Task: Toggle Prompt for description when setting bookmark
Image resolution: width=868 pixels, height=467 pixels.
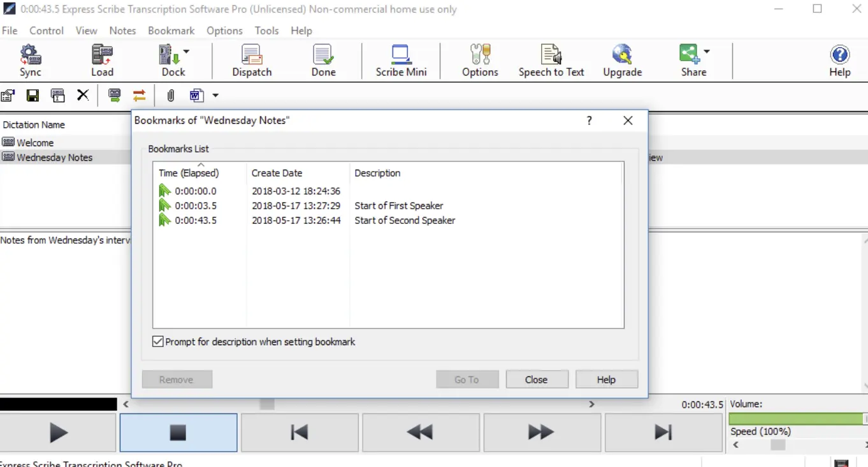Action: click(x=158, y=342)
